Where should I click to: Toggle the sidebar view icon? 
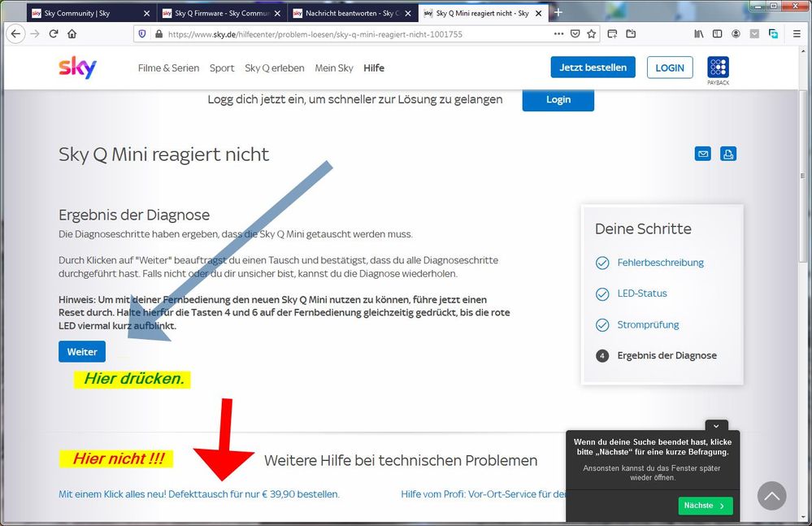717,33
